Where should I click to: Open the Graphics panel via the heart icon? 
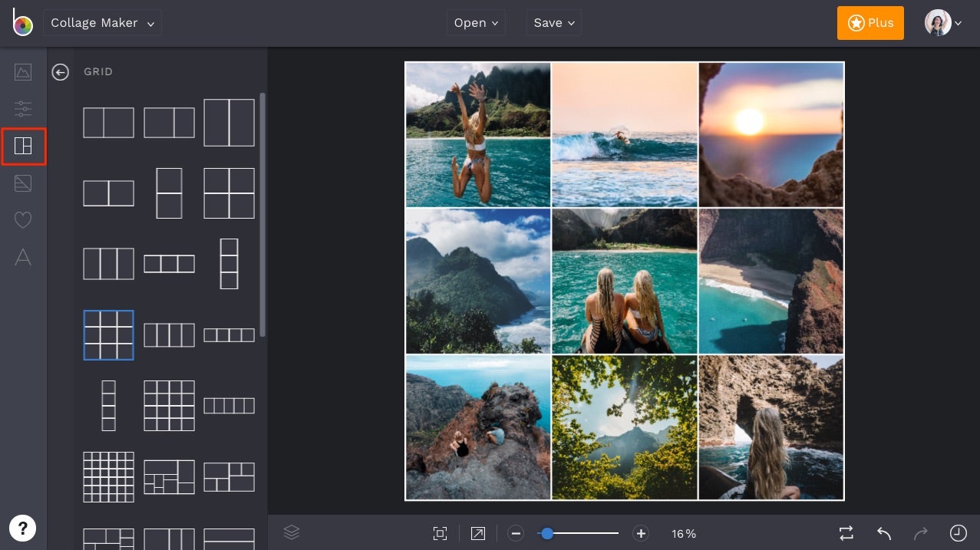click(23, 220)
